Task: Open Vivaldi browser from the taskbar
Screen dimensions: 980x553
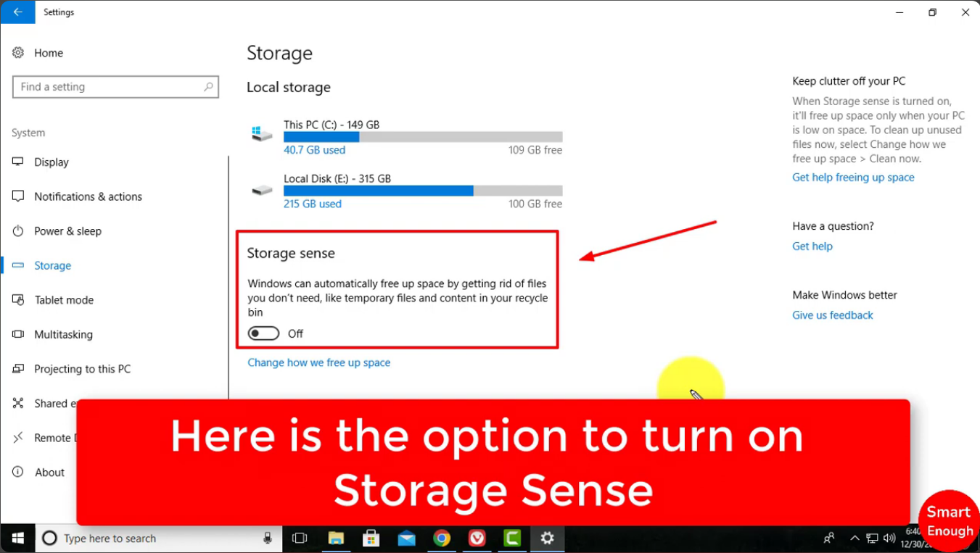Action: pyautogui.click(x=477, y=539)
